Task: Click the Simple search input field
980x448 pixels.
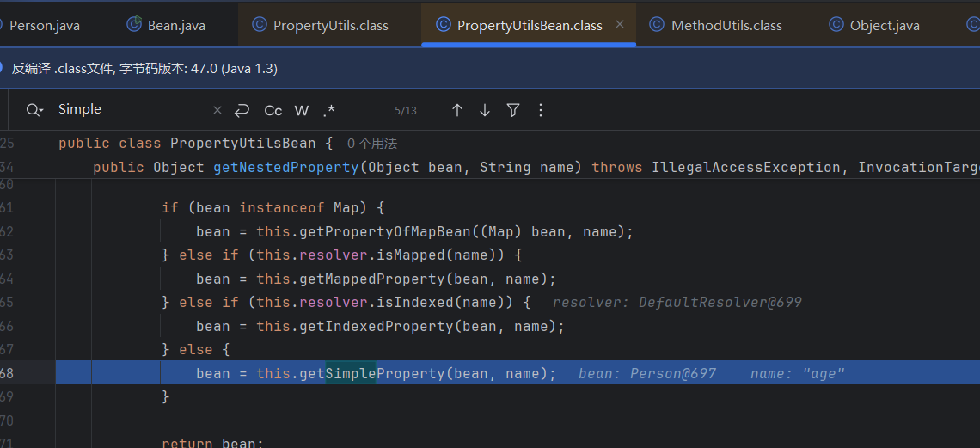Action: [x=129, y=110]
